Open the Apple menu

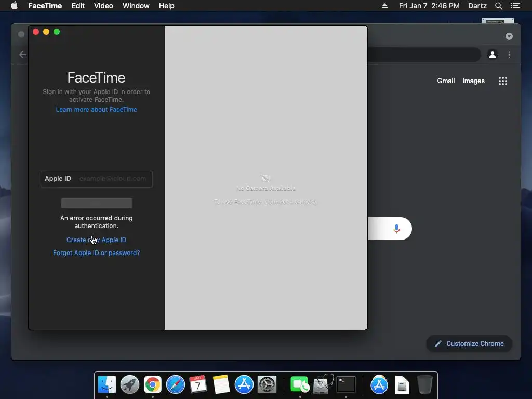coord(14,6)
